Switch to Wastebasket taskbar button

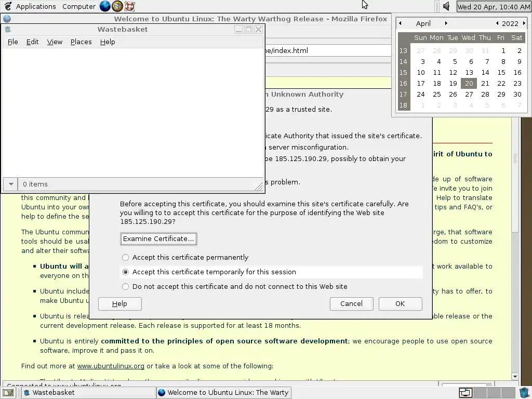click(89, 393)
